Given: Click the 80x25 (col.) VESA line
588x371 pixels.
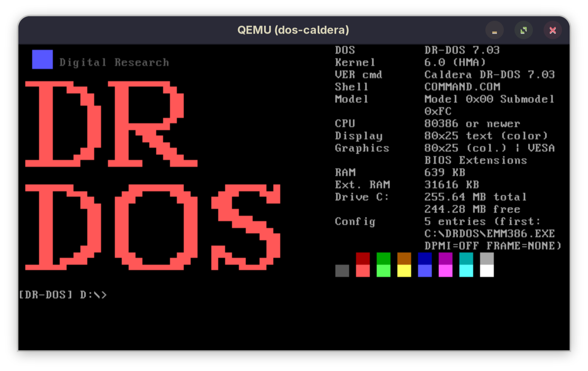Looking at the screenshot, I should tap(490, 148).
